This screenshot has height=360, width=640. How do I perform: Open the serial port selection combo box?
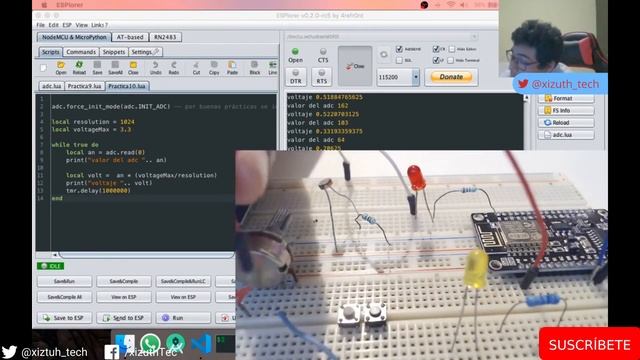click(x=382, y=36)
